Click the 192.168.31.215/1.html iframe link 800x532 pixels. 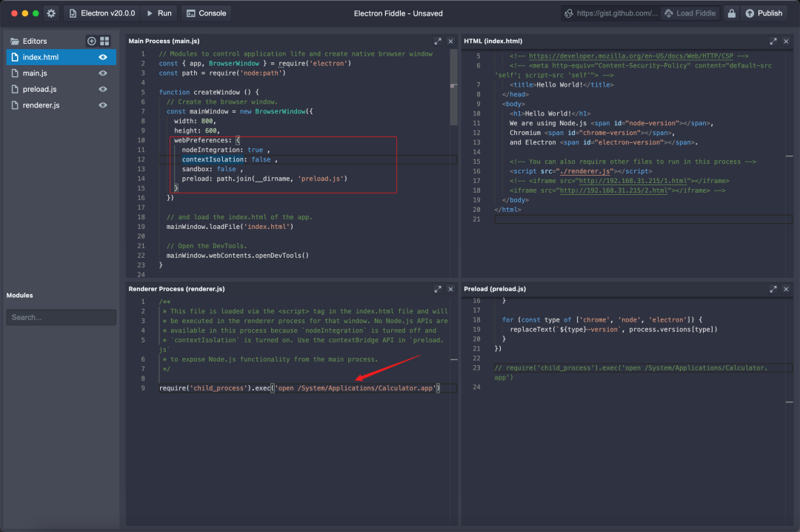click(633, 181)
